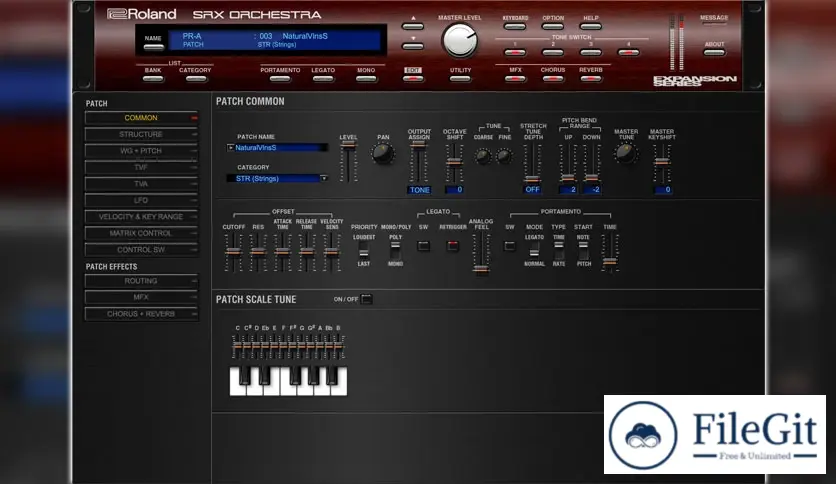Open the BANK list
The height and width of the screenshot is (484, 836).
click(x=153, y=79)
